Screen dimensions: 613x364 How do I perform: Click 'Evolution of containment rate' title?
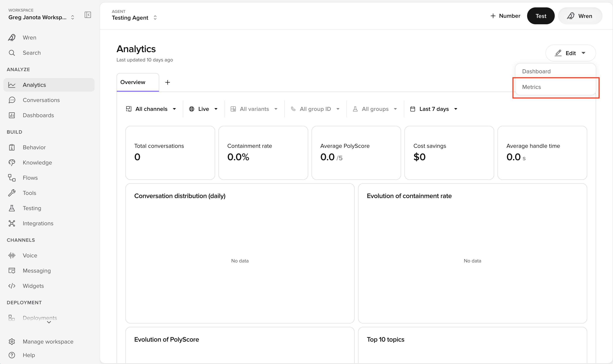tap(409, 196)
